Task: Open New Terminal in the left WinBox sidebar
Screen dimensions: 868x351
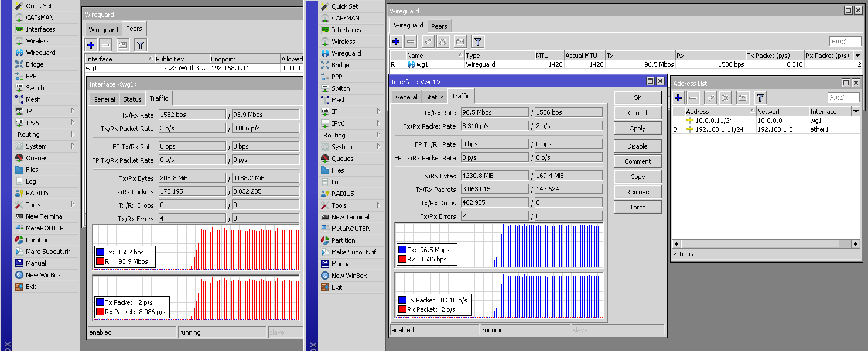Action: click(46, 216)
